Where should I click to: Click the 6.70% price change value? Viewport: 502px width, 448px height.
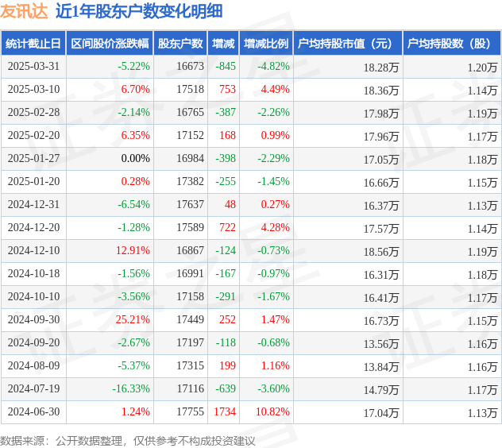click(x=135, y=89)
